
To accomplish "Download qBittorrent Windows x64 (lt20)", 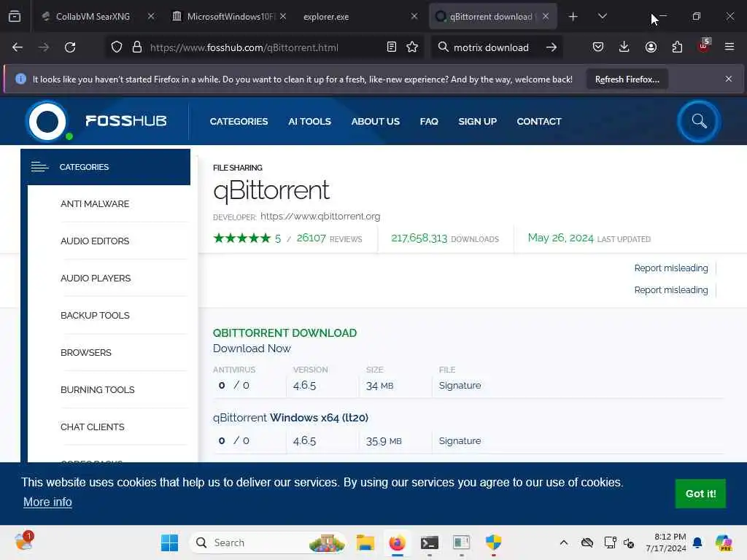I will (x=290, y=418).
